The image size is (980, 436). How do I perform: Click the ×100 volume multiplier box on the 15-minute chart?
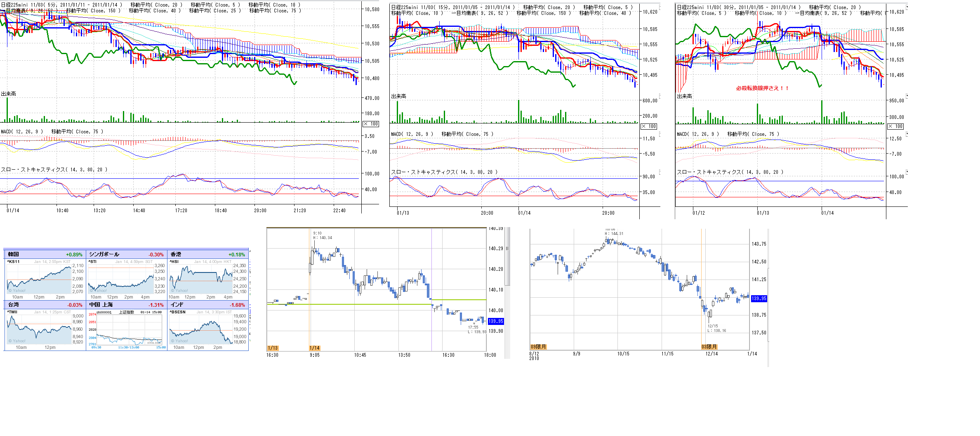(x=649, y=126)
